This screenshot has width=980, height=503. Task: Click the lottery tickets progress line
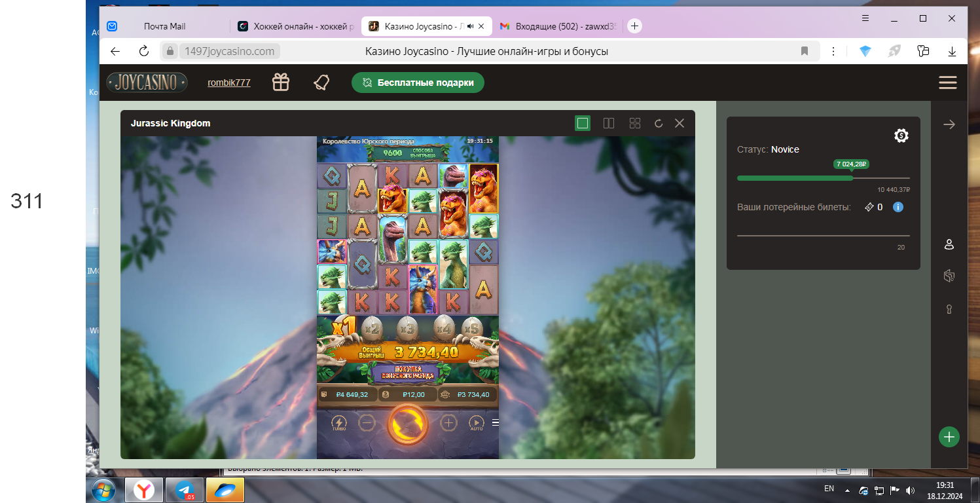click(824, 235)
